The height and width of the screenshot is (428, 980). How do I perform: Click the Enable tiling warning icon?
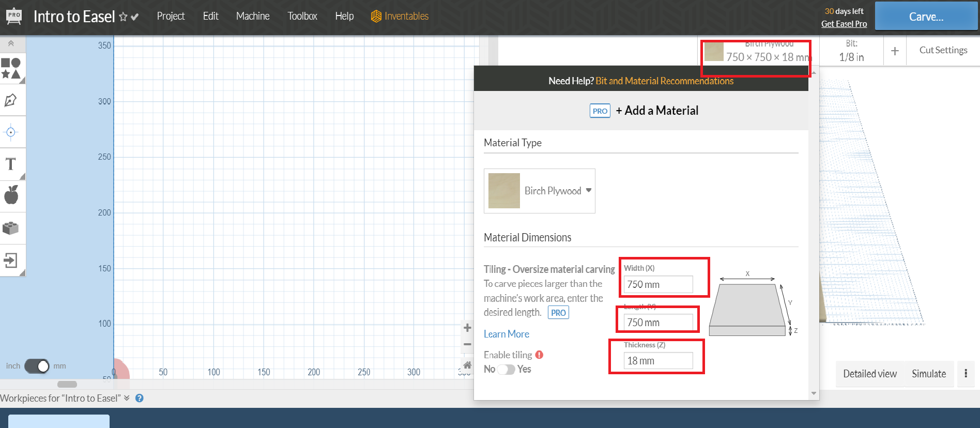pyautogui.click(x=539, y=355)
